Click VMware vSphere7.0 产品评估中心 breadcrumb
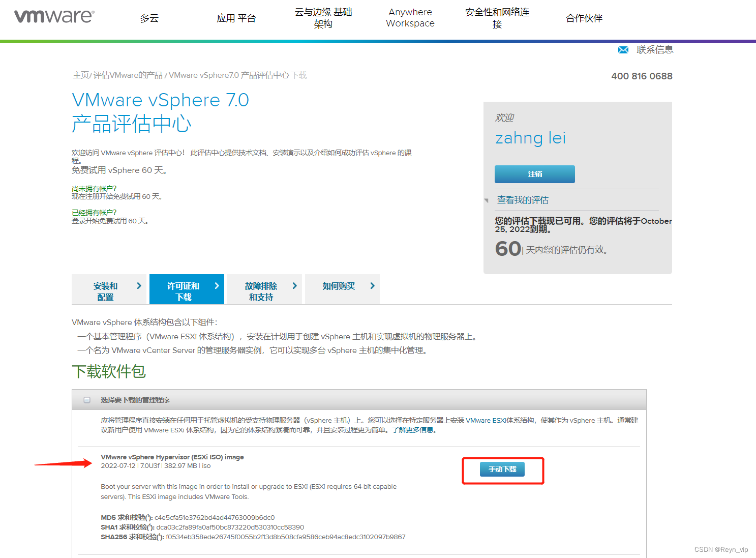The image size is (756, 558). pyautogui.click(x=229, y=75)
